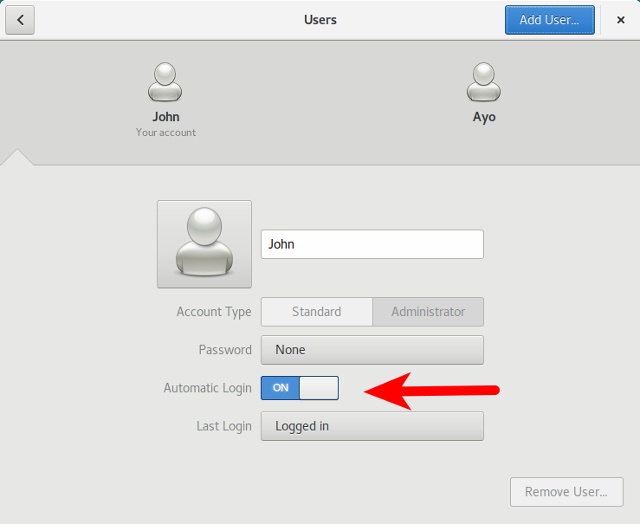Click the full name field showing John
Screen dimensions: 640x524
(x=372, y=244)
